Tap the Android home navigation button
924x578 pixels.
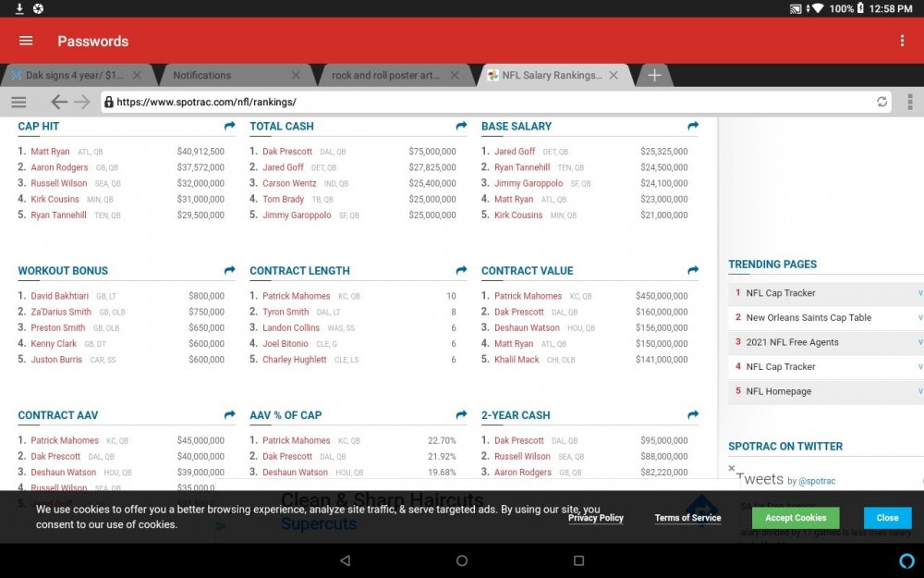tap(462, 560)
